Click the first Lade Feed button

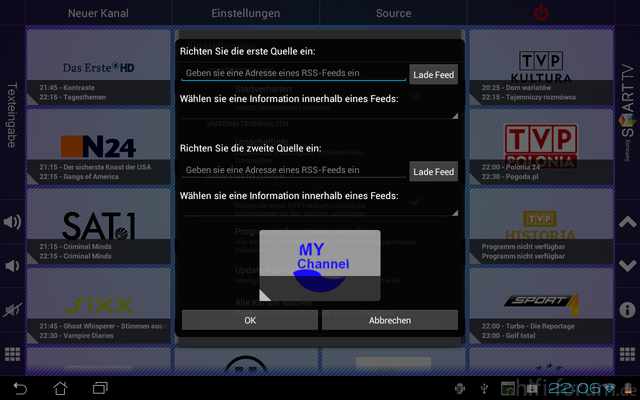click(433, 74)
